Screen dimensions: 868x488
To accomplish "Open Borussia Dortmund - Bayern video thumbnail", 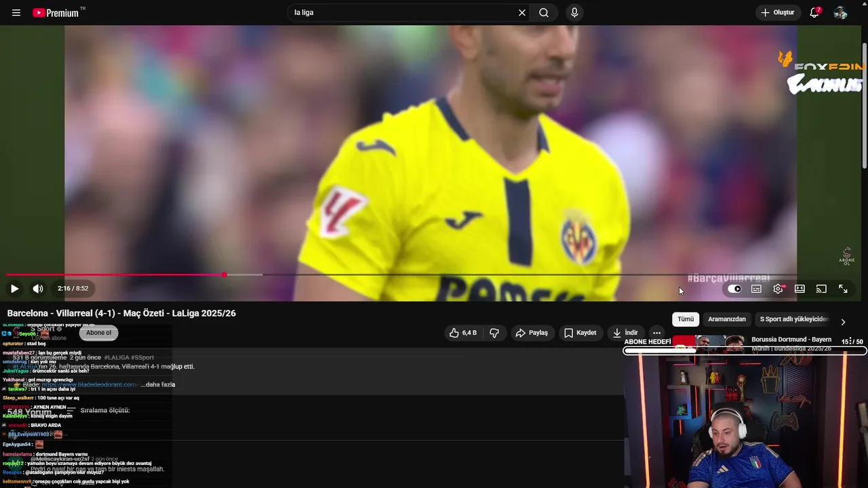I will 709,342.
